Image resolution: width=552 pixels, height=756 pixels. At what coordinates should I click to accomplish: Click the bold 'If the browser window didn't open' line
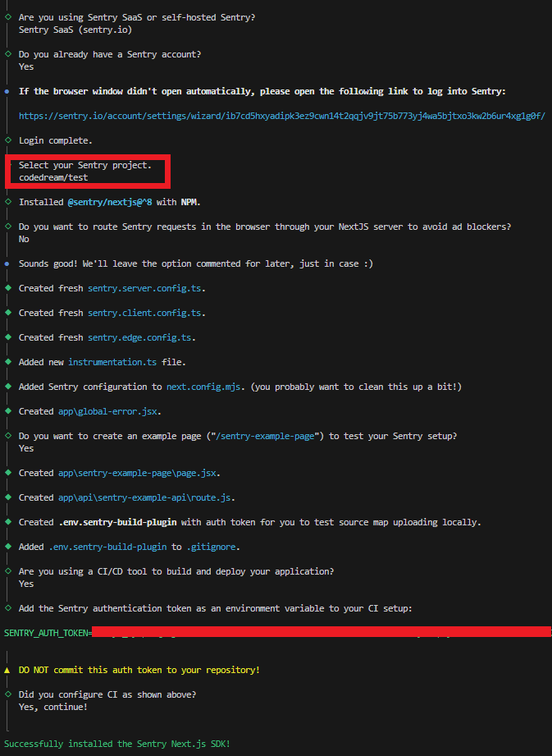pyautogui.click(x=262, y=91)
